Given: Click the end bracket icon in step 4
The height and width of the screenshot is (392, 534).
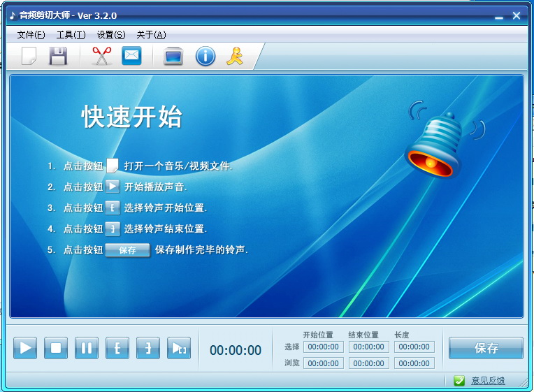Looking at the screenshot, I should click(x=113, y=228).
